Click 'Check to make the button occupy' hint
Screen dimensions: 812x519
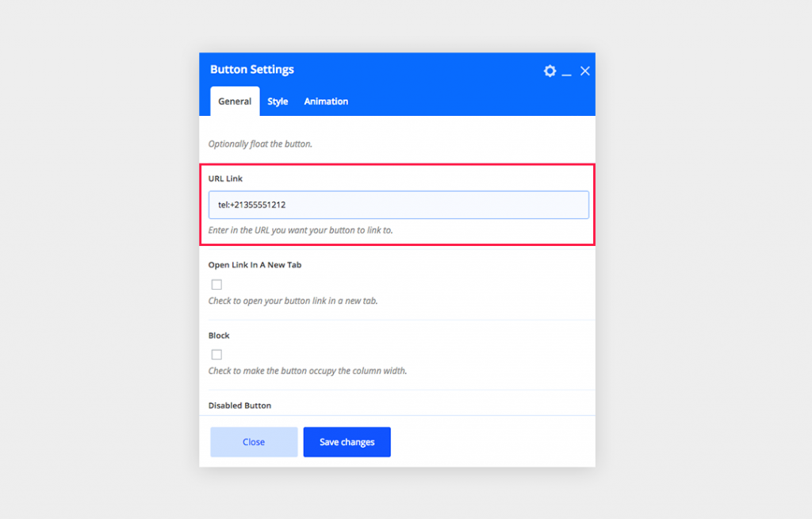(308, 371)
